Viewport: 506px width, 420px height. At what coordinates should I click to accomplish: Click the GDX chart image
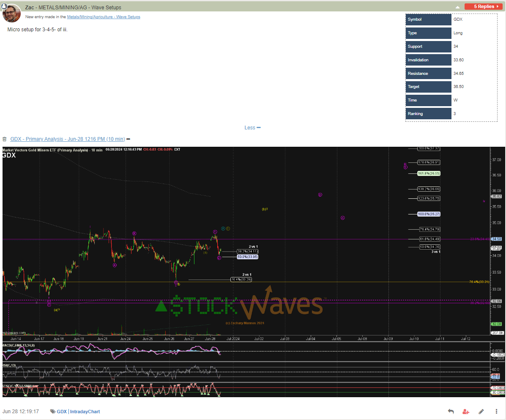pos(253,271)
